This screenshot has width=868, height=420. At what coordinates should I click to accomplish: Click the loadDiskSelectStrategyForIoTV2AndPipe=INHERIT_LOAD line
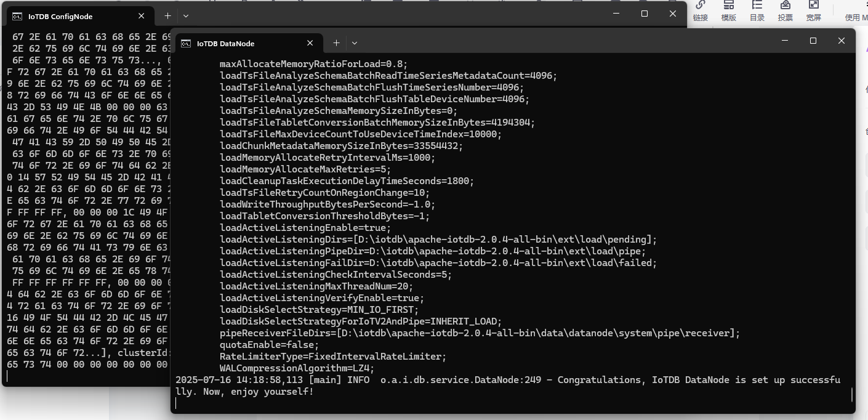pos(361,321)
